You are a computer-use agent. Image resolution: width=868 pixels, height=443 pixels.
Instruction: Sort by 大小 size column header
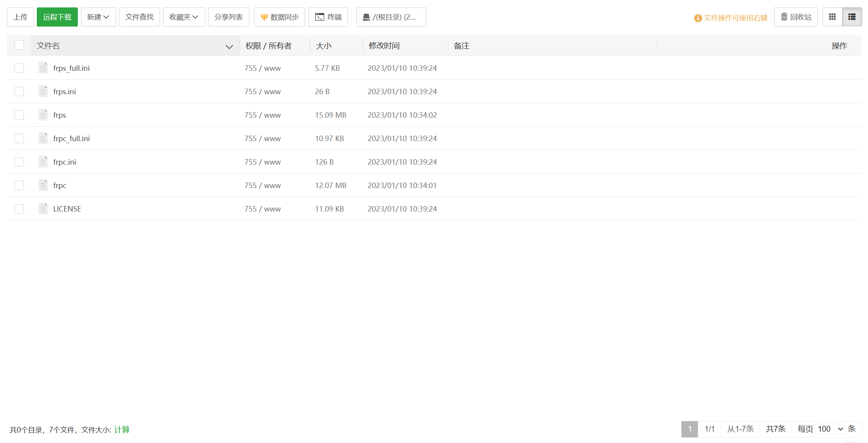tap(323, 46)
